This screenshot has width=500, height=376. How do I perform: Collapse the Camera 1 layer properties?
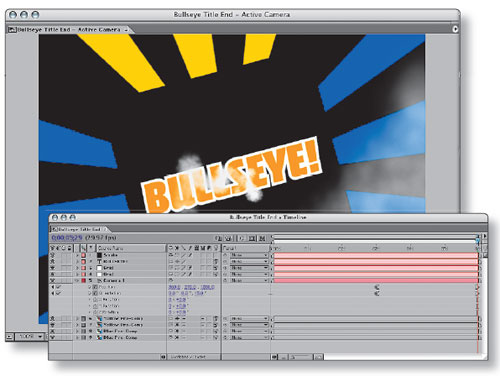77,281
